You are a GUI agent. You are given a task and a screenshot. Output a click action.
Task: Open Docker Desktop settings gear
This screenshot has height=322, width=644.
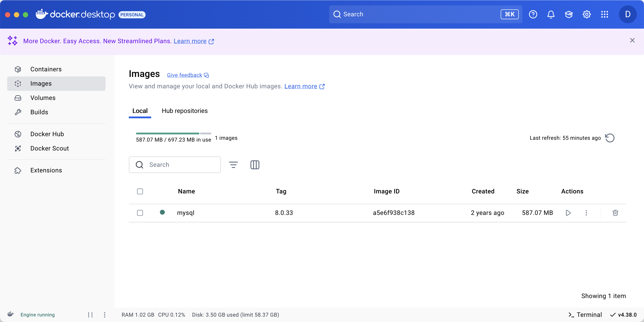tap(587, 14)
